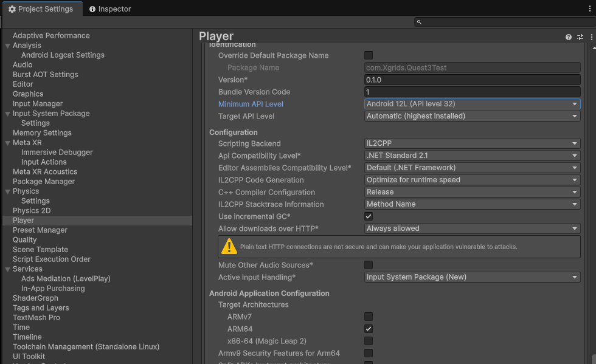
Task: Open Meta XR Acoustics settings
Action: [45, 172]
